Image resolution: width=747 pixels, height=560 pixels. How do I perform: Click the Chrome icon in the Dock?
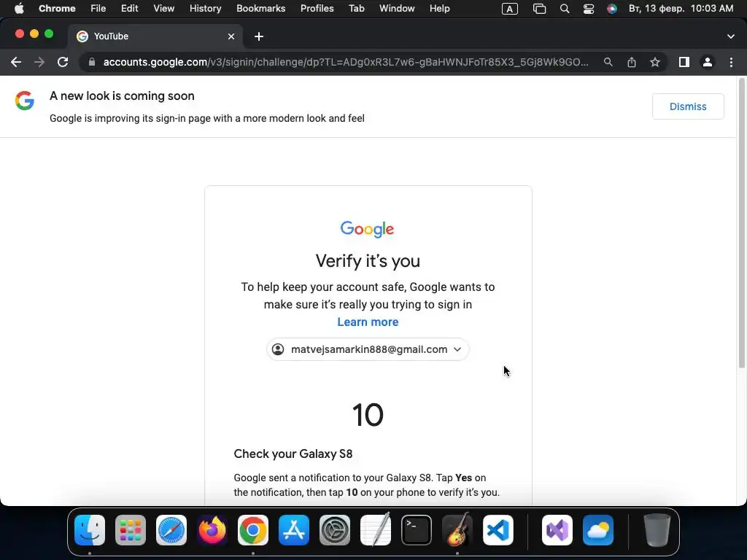(x=253, y=530)
